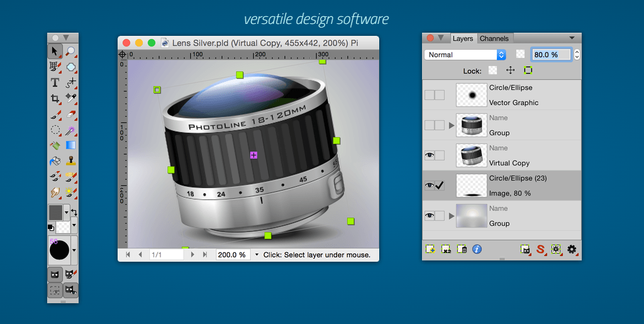Click the foreground color swatch

[x=55, y=212]
